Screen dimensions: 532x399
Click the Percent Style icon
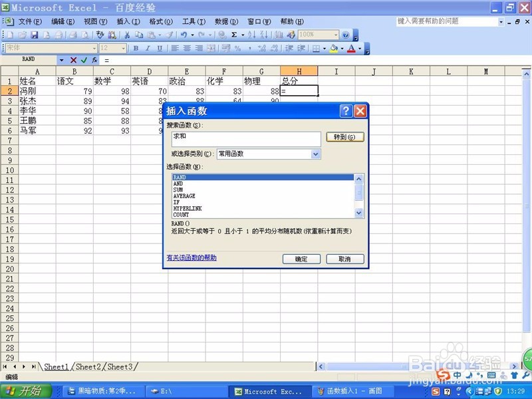237,49
